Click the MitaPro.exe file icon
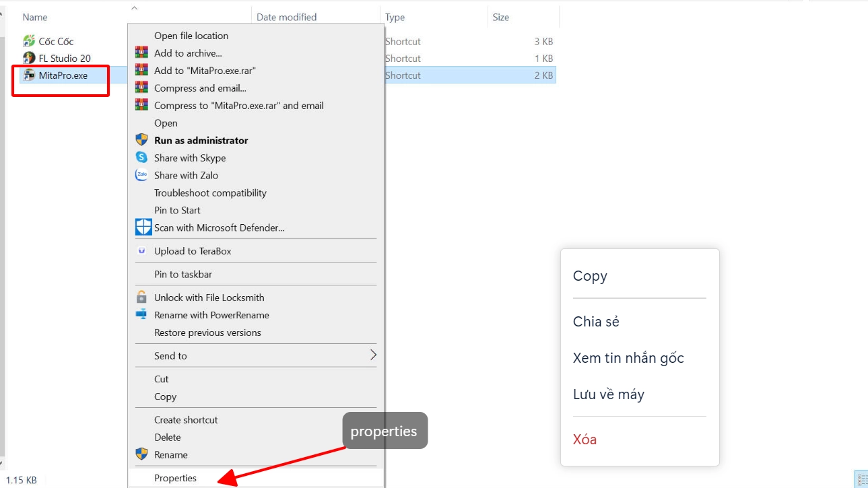The height and width of the screenshot is (488, 868). [29, 75]
